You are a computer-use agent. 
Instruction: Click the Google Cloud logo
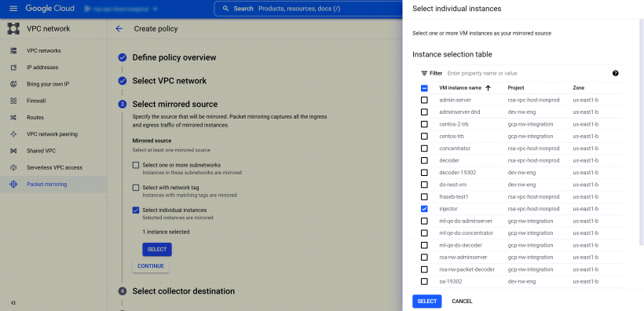tap(49, 8)
